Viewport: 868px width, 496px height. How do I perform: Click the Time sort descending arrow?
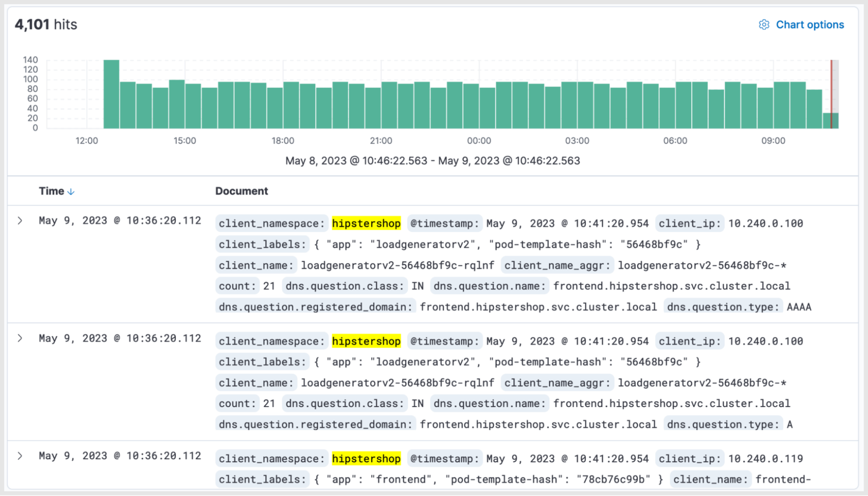click(71, 191)
